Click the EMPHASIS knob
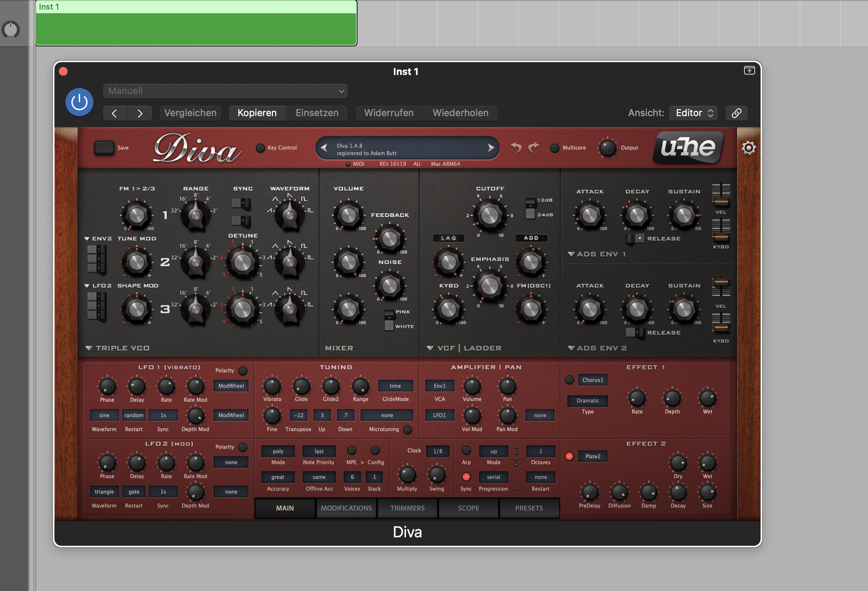The image size is (868, 591). coord(490,286)
